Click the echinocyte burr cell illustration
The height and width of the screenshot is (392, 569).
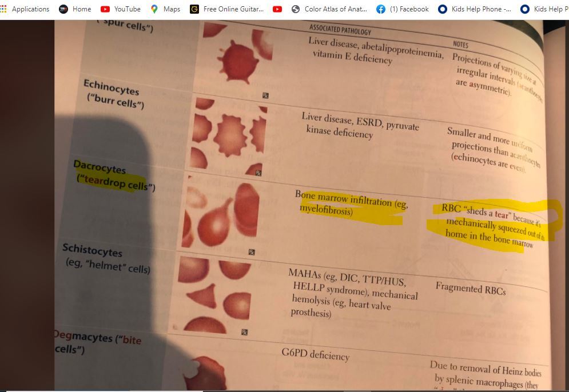(230, 135)
